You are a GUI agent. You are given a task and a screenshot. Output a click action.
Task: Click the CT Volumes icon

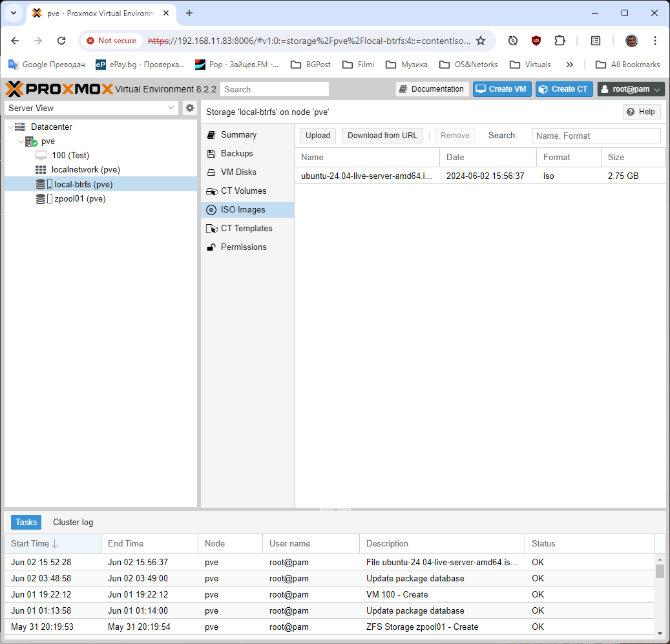point(211,191)
